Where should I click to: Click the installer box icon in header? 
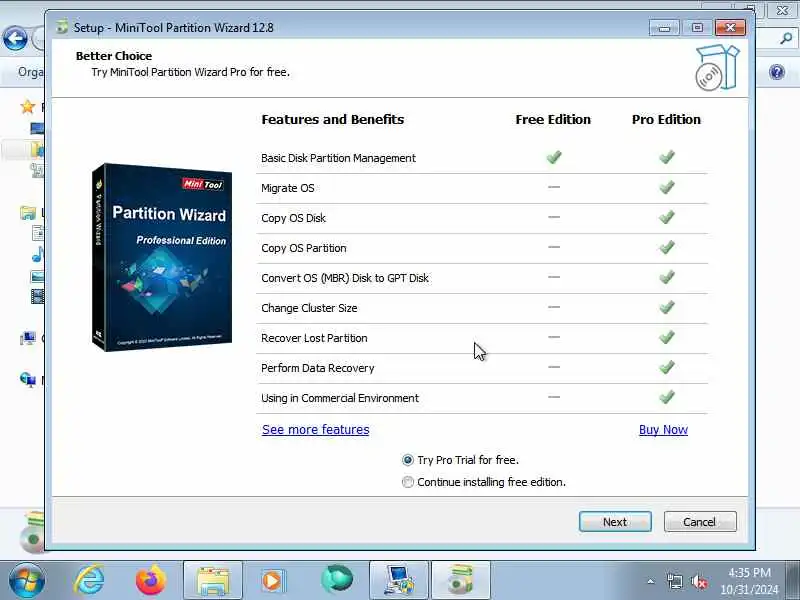(x=717, y=67)
